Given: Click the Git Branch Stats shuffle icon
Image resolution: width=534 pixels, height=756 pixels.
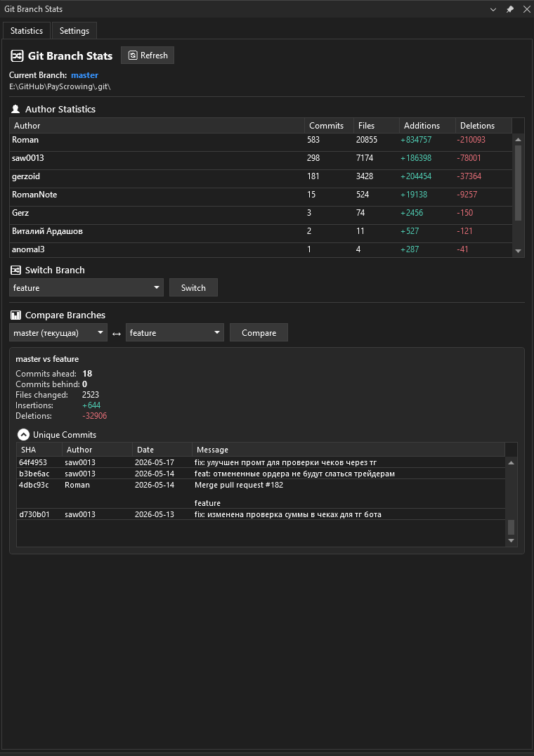Looking at the screenshot, I should coord(17,56).
